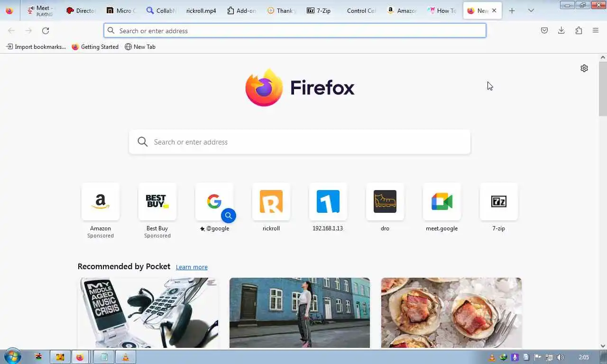The image size is (607, 364).
Task: Click the volume speaker tray icon
Action: [561, 357]
